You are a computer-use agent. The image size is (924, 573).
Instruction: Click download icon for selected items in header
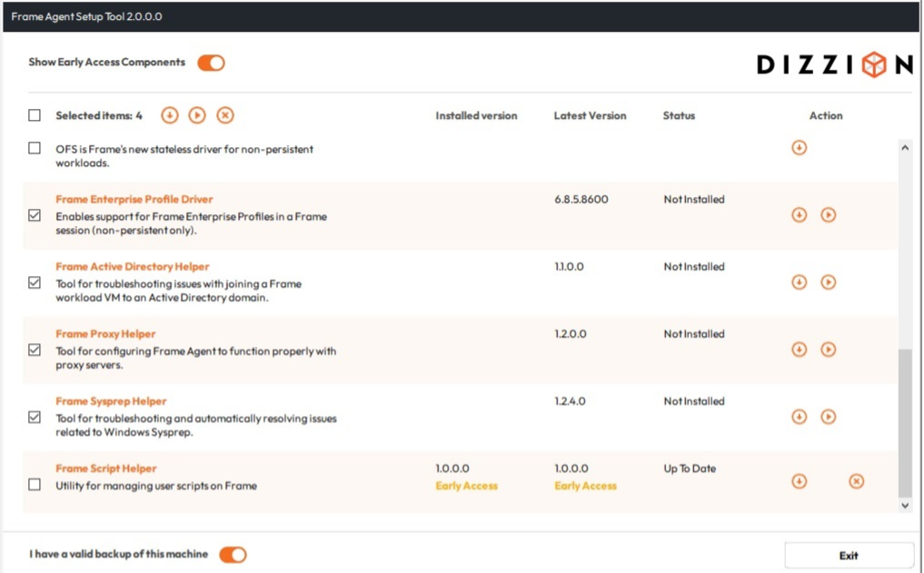tap(169, 115)
